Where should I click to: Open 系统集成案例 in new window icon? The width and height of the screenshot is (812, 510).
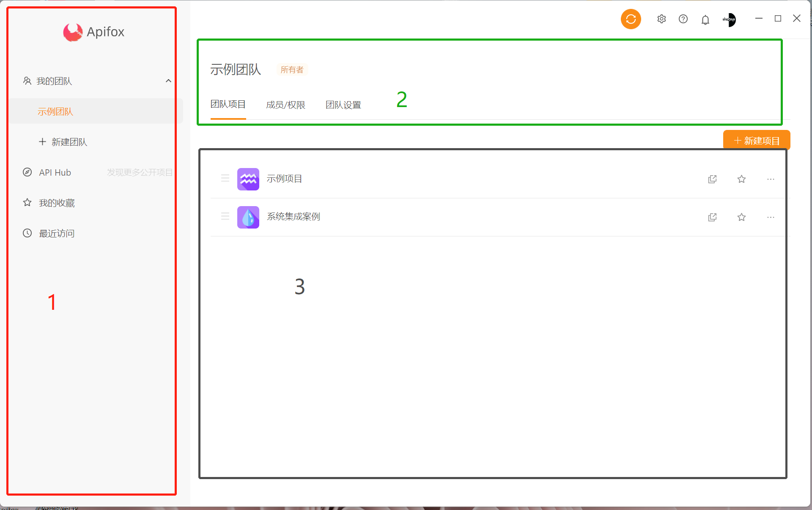point(712,217)
